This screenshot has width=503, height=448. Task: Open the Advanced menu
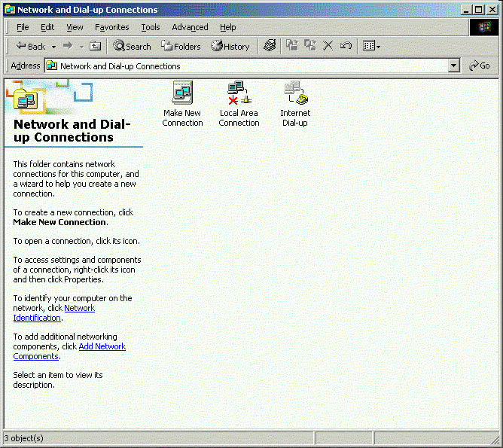click(190, 27)
